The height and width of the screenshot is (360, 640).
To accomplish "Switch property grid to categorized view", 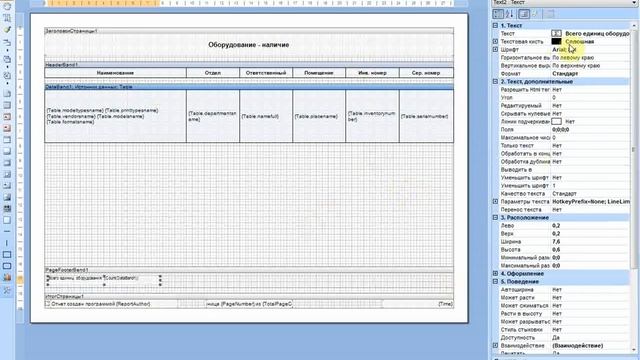I will 498,14.
